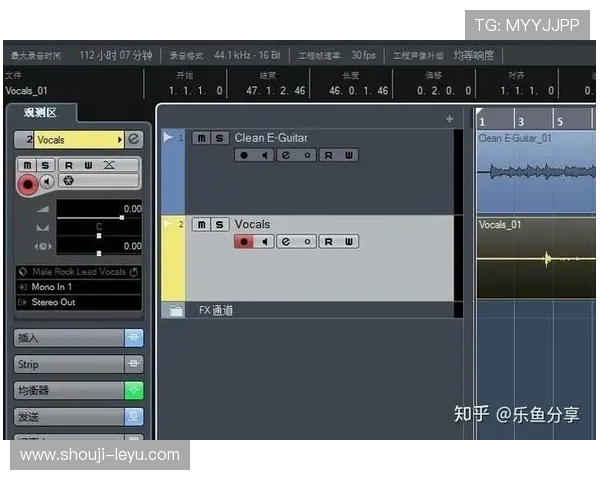Screen dimensions: 600x480
Task: Open the Stereo Out output routing
Action: coord(76,302)
